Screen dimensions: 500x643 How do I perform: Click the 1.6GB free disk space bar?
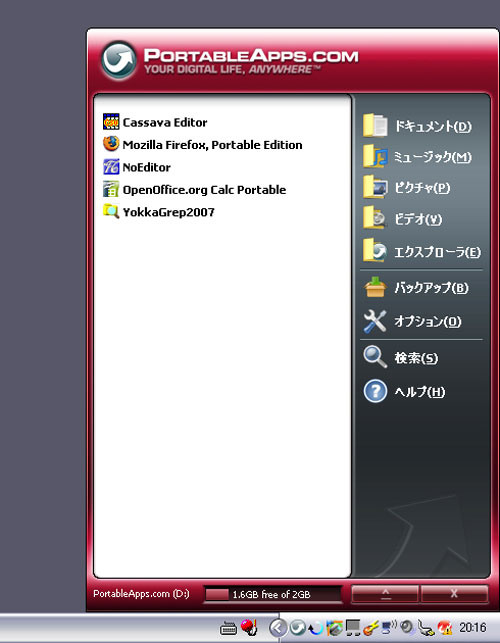pyautogui.click(x=273, y=594)
